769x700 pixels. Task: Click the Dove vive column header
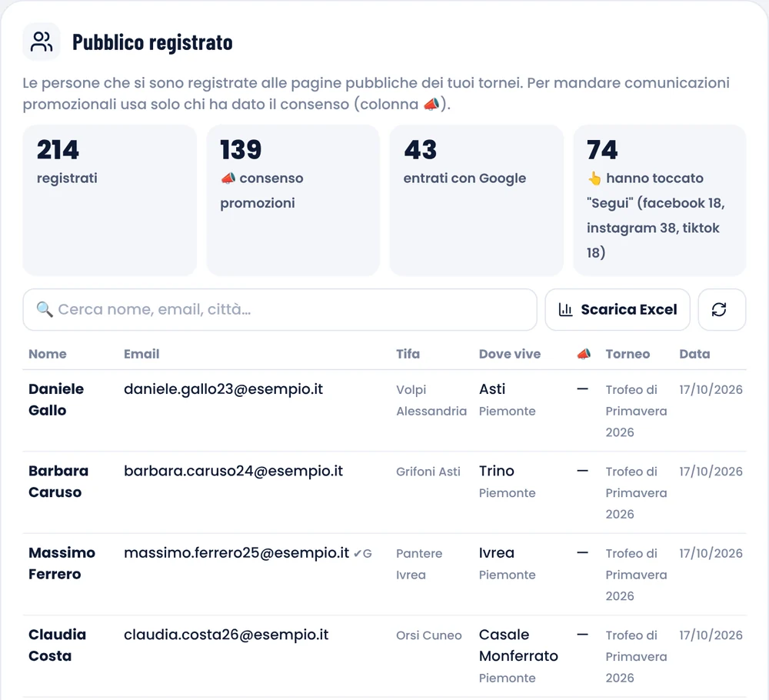pyautogui.click(x=510, y=354)
